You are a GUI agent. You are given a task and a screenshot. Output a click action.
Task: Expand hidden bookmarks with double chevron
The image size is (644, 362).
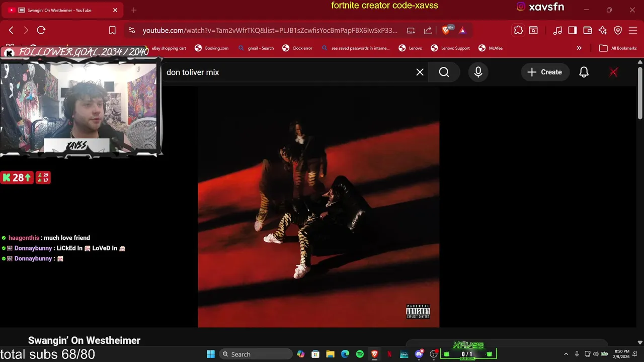click(x=579, y=48)
